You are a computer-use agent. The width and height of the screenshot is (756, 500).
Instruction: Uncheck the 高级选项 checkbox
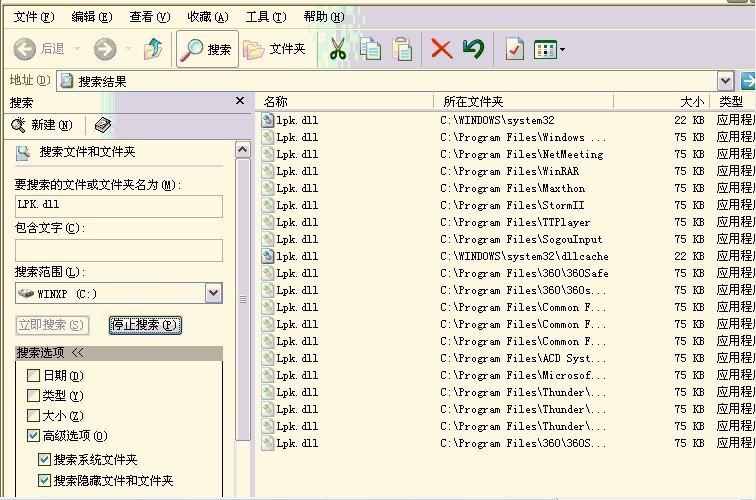point(33,435)
